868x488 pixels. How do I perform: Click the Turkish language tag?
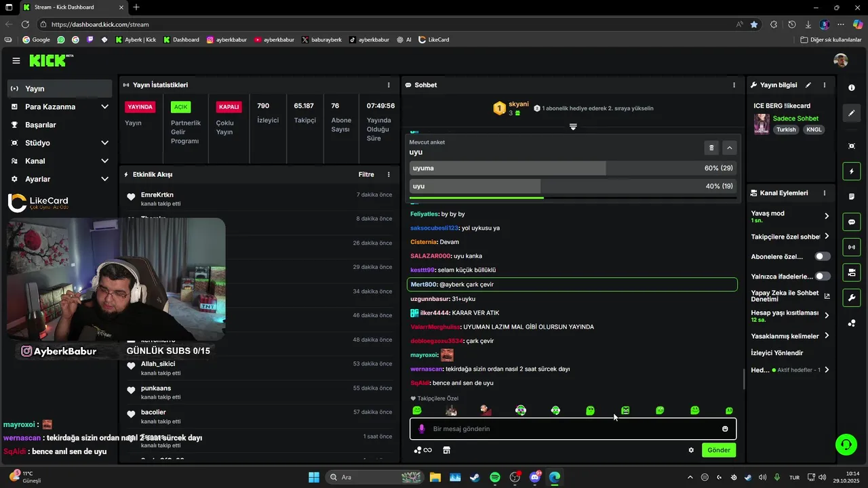click(787, 129)
